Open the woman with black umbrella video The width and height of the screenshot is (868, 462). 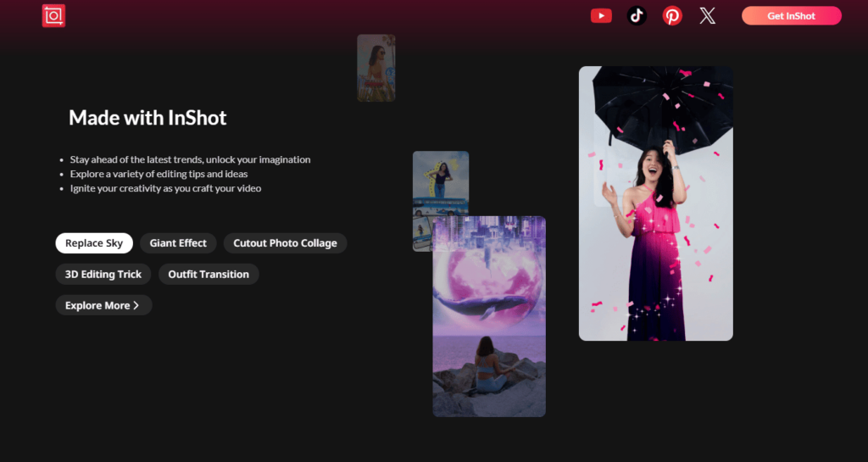(x=656, y=203)
